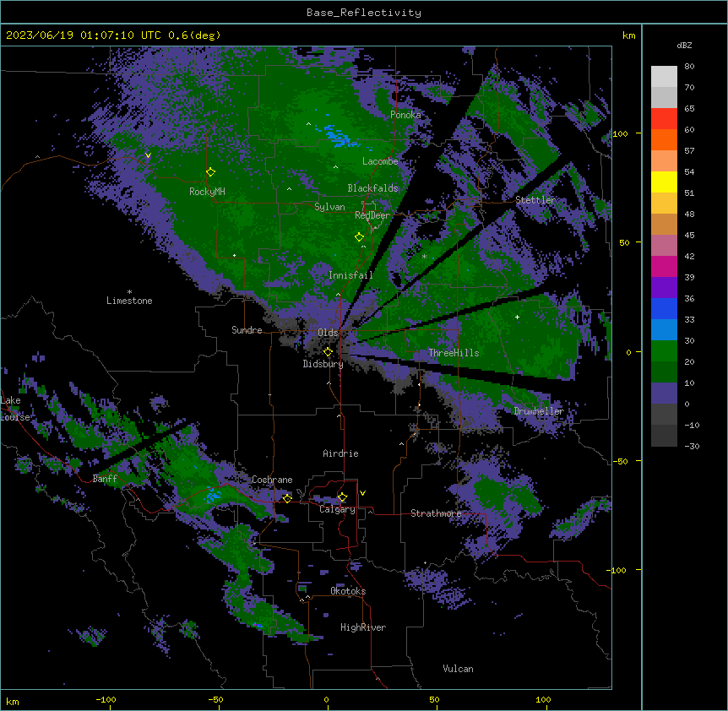
Task: Click the 80 value in the dBZ legend
Action: (x=689, y=67)
